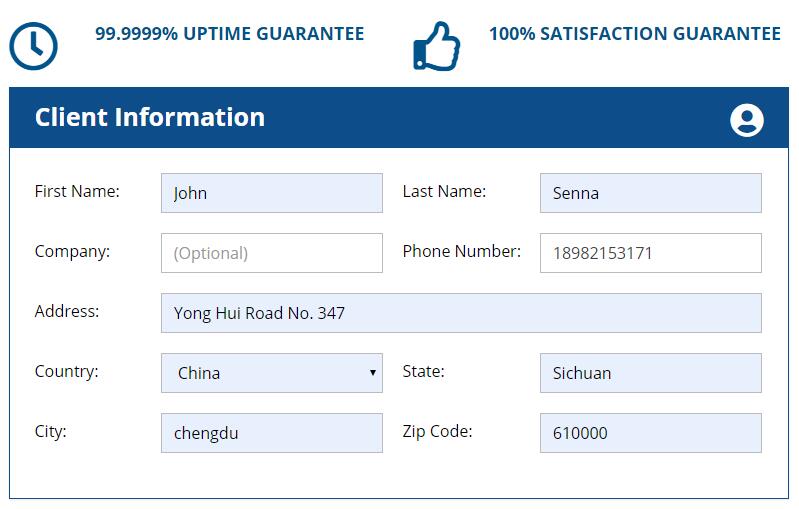
Task: Click the Client Information header title
Action: pyautogui.click(x=150, y=117)
